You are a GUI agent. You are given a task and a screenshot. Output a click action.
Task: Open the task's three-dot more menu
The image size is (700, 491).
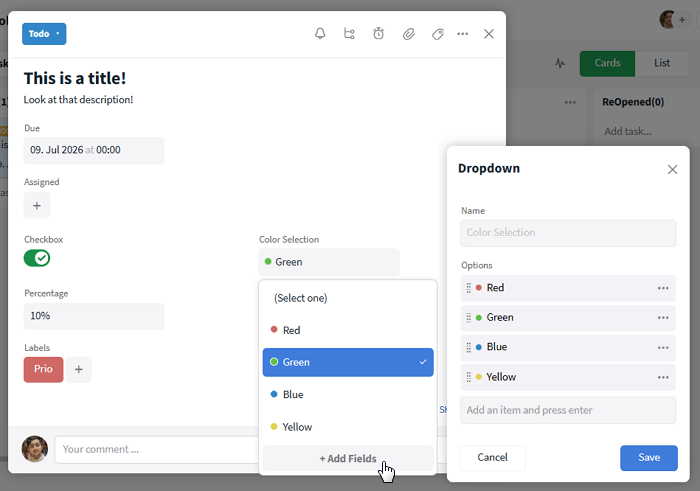coord(462,34)
